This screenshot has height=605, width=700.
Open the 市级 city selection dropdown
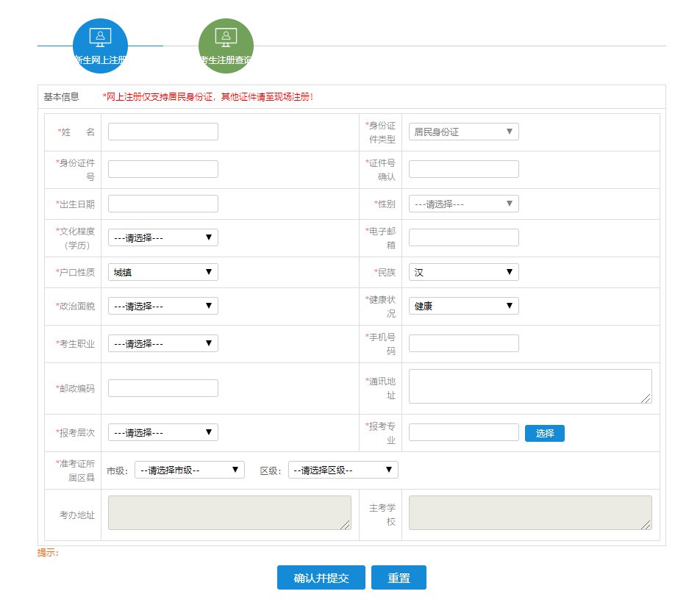(189, 470)
